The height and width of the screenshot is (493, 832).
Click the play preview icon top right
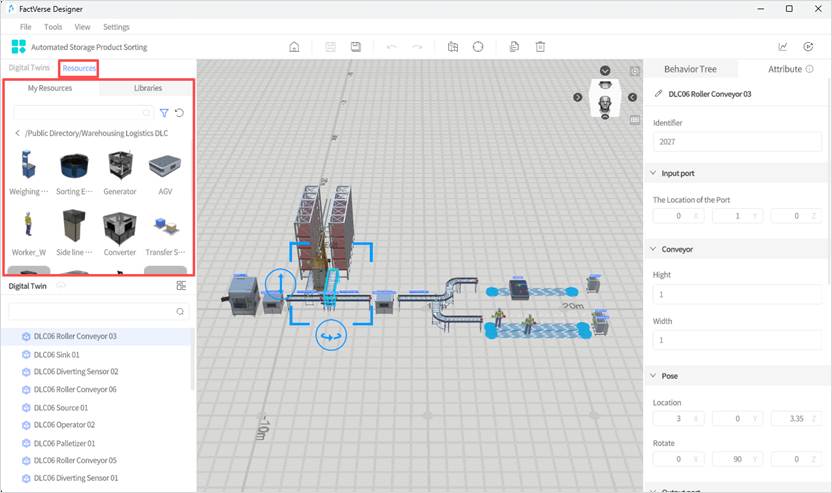click(808, 47)
